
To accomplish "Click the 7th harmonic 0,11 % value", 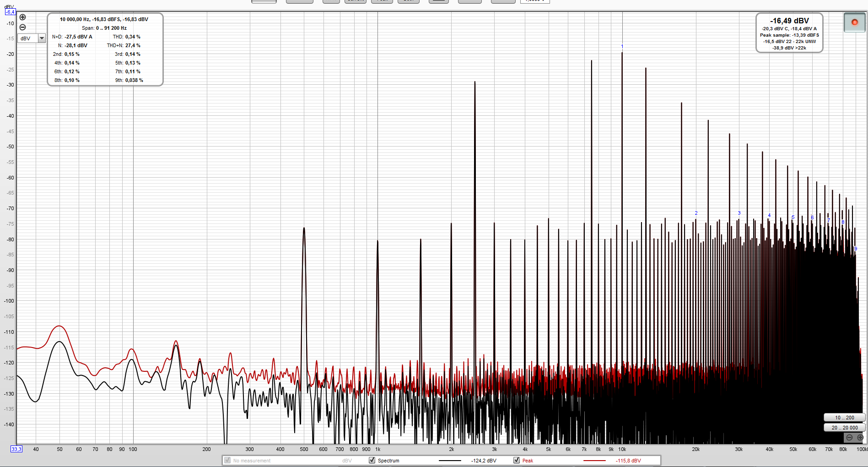I will [133, 71].
